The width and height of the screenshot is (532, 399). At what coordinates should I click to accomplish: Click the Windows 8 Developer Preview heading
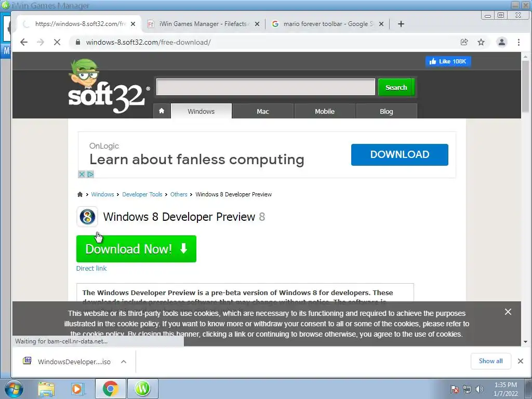[184, 217]
